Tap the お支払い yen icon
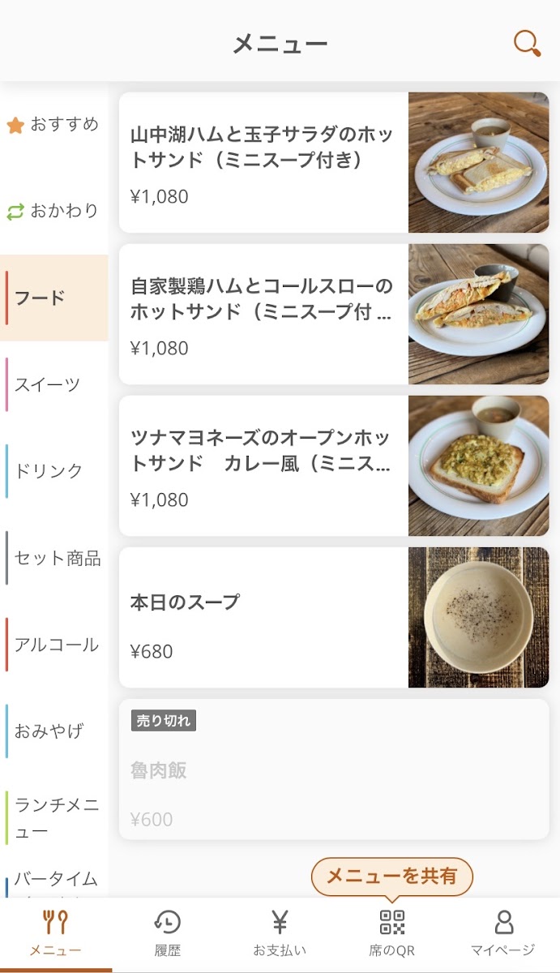This screenshot has height=973, width=560. point(280,923)
